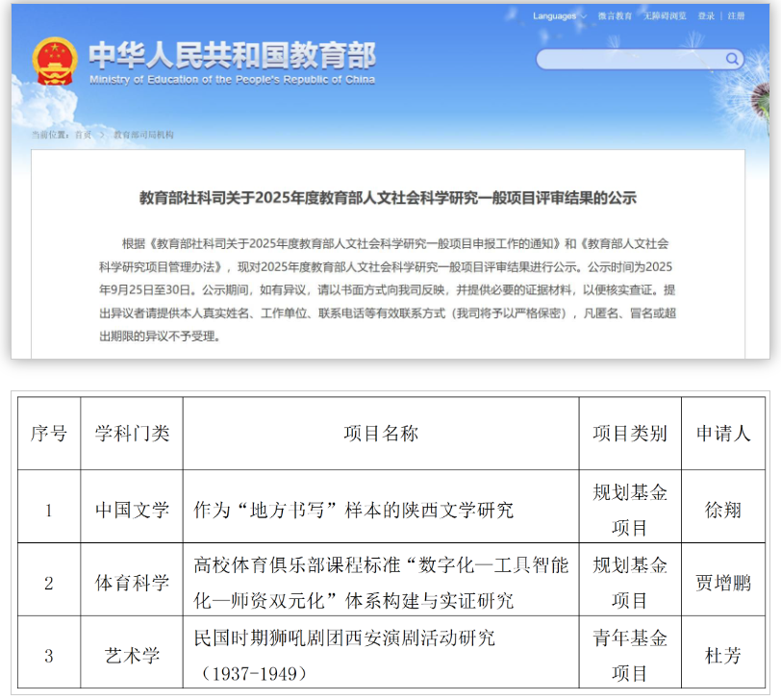This screenshot has width=781, height=700.
Task: Click the 学科门类 column header
Action: tap(132, 433)
